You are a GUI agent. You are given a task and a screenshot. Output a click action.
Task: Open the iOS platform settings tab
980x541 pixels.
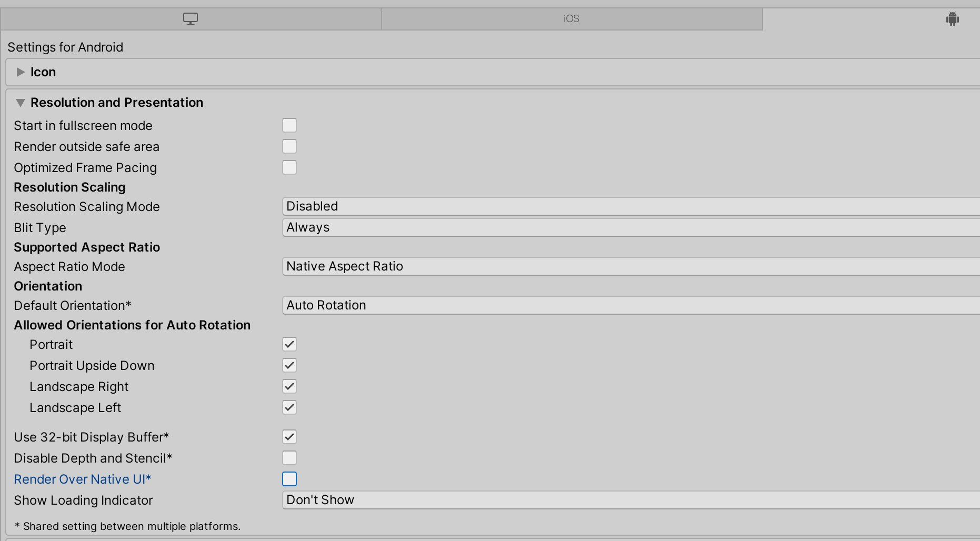(572, 19)
